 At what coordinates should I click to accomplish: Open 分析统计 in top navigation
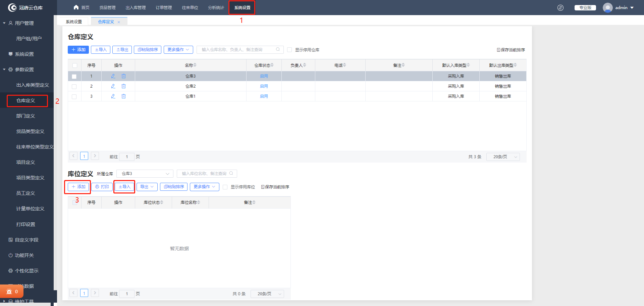[x=216, y=7]
